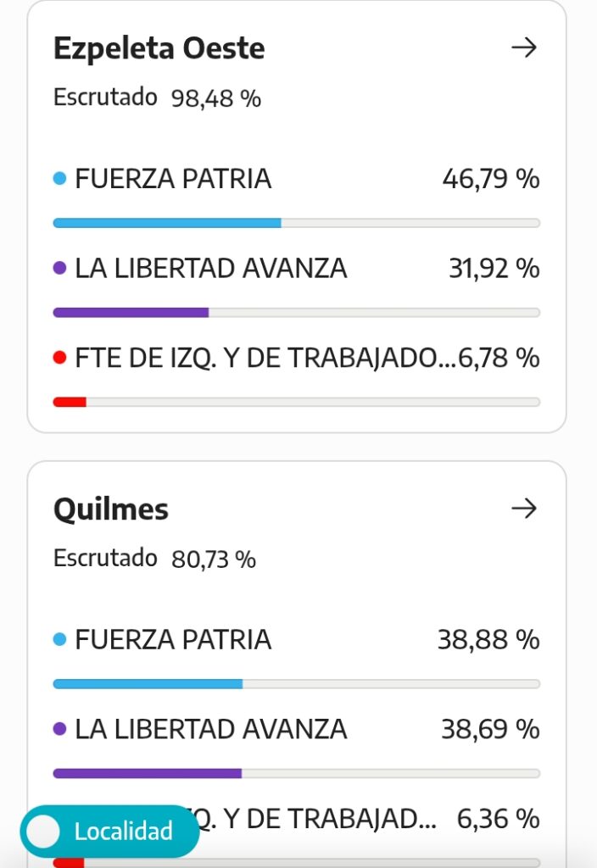Toggle the Localidad switch
Viewport: 597px width, 868px height.
(x=109, y=832)
